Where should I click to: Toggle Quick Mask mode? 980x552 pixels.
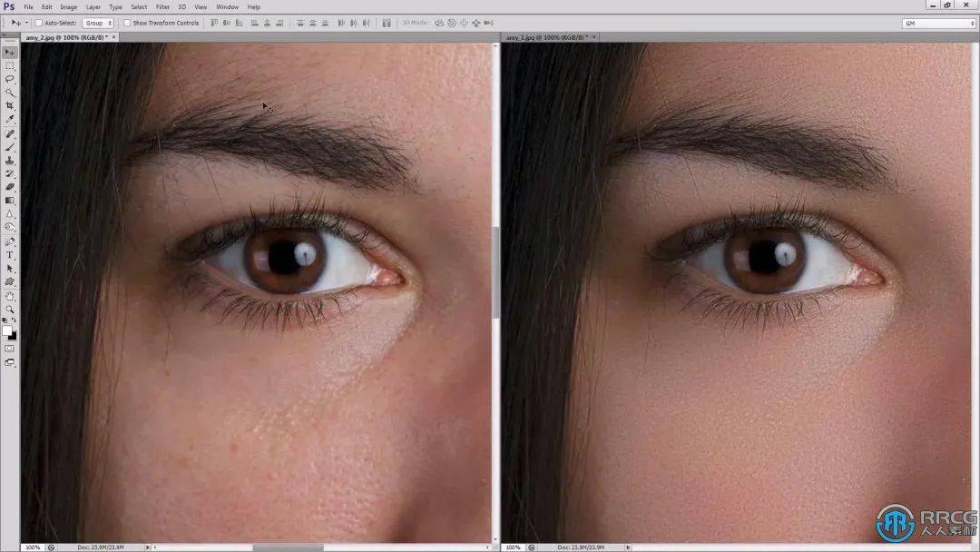[x=10, y=348]
